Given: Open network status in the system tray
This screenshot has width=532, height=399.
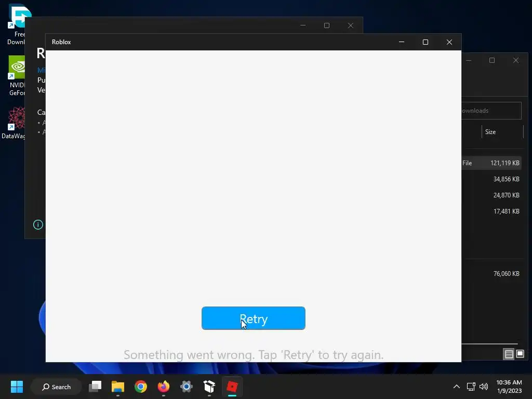Looking at the screenshot, I should [471, 387].
